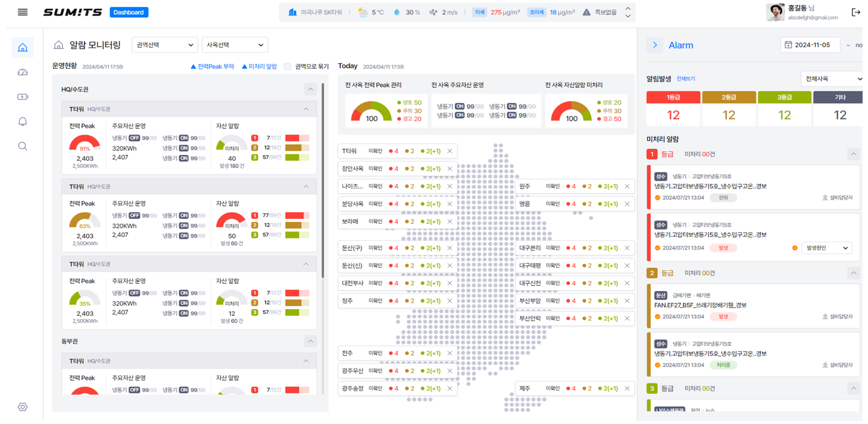
Task: Click the 63% 전력 Peak gauge
Action: pyautogui.click(x=85, y=221)
